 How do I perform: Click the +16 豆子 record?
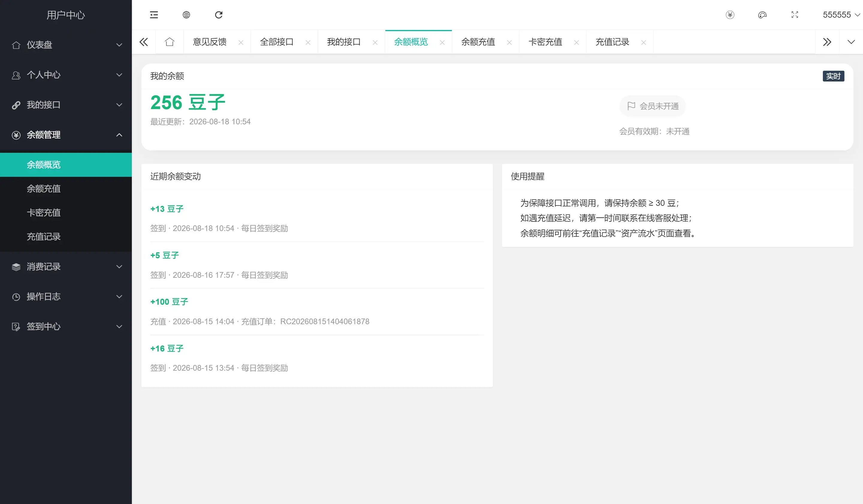(167, 348)
